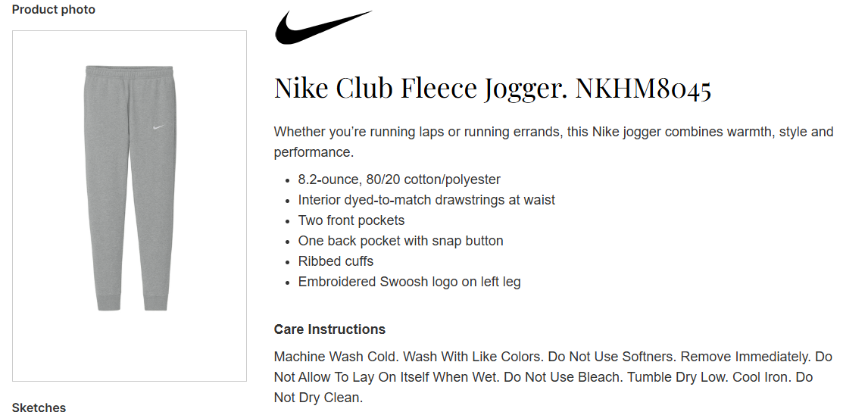Click the "Two front pockets" bullet
This screenshot has width=868, height=412.
coord(351,220)
